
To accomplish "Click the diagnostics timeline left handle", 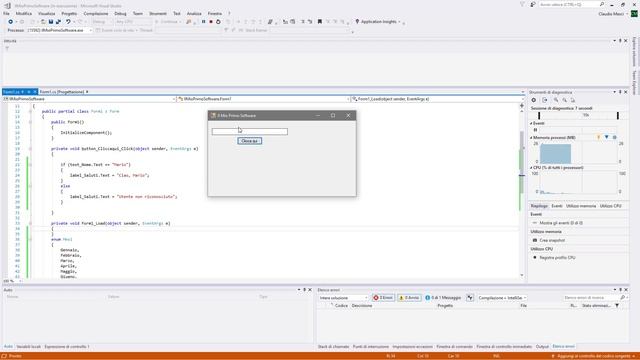I will 539,116.
